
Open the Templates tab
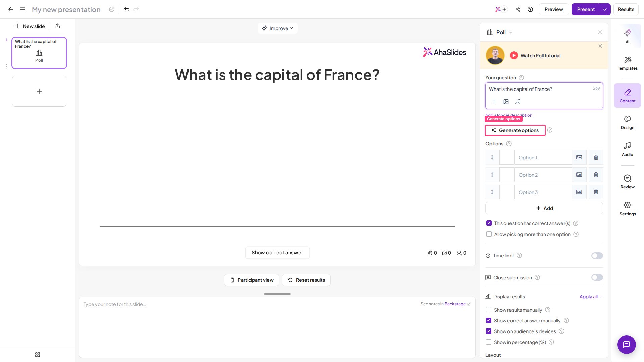[x=628, y=63]
